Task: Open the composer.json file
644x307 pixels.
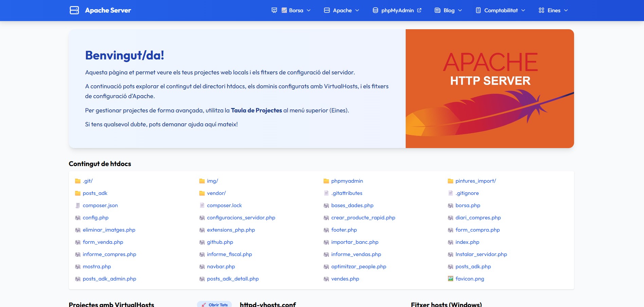Action: tap(100, 205)
